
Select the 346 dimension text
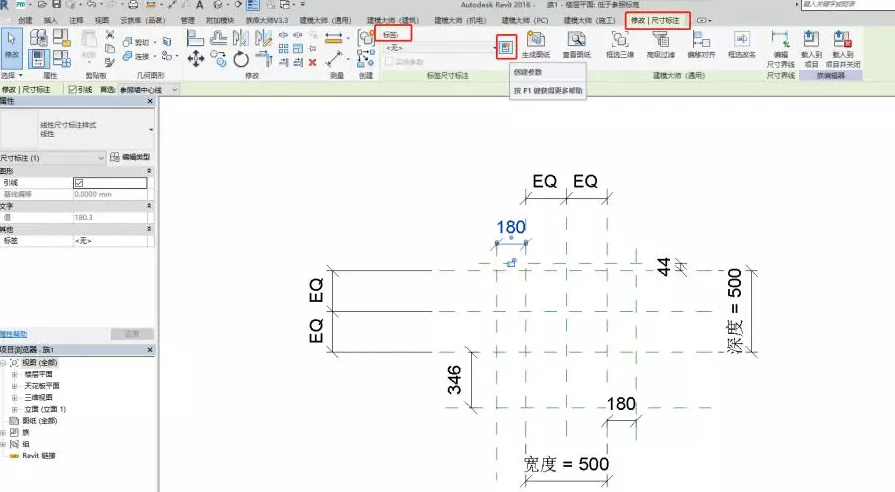click(x=454, y=380)
